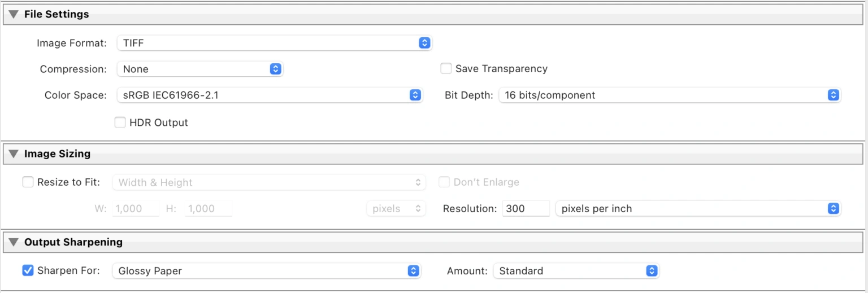This screenshot has height=293, width=868.
Task: Open the Compression None dropdown
Action: click(200, 69)
